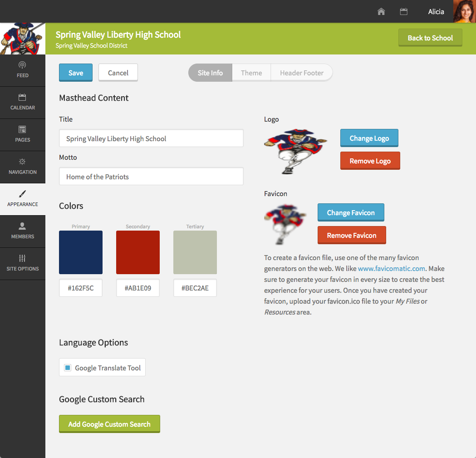Switch to the Header Footer tab
The width and height of the screenshot is (476, 458).
click(302, 73)
